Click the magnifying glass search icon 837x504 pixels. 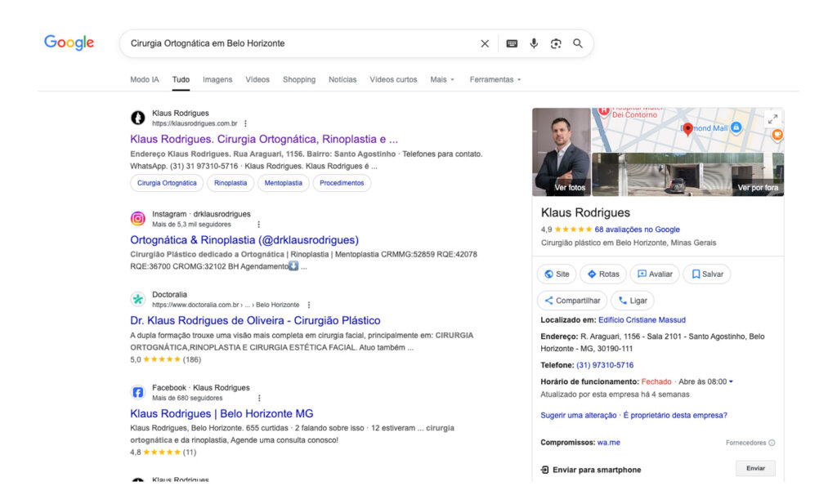click(578, 43)
